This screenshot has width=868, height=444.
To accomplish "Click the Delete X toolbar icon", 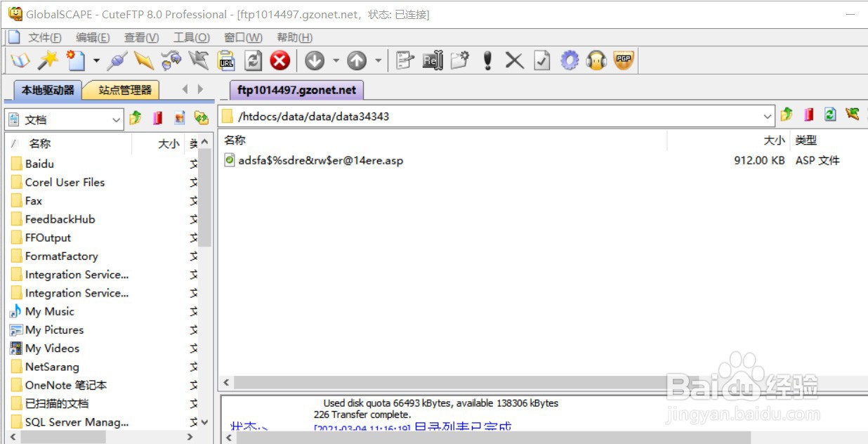I will coord(515,60).
